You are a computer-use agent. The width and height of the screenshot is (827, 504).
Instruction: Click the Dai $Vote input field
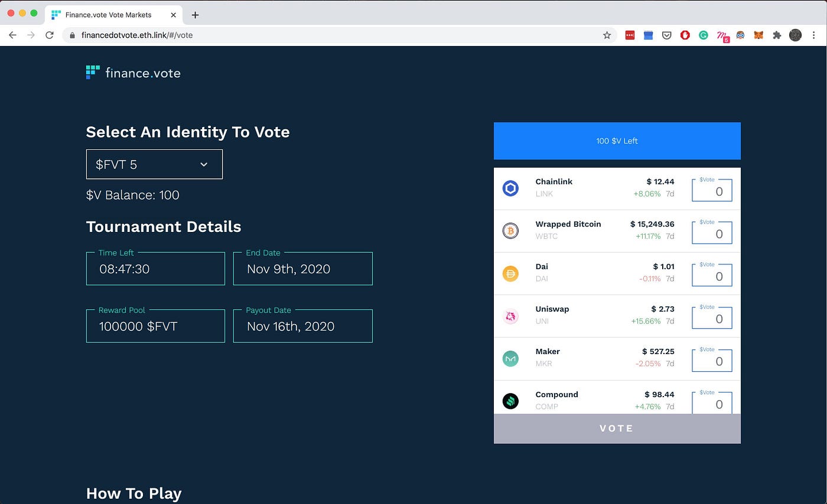pyautogui.click(x=712, y=275)
